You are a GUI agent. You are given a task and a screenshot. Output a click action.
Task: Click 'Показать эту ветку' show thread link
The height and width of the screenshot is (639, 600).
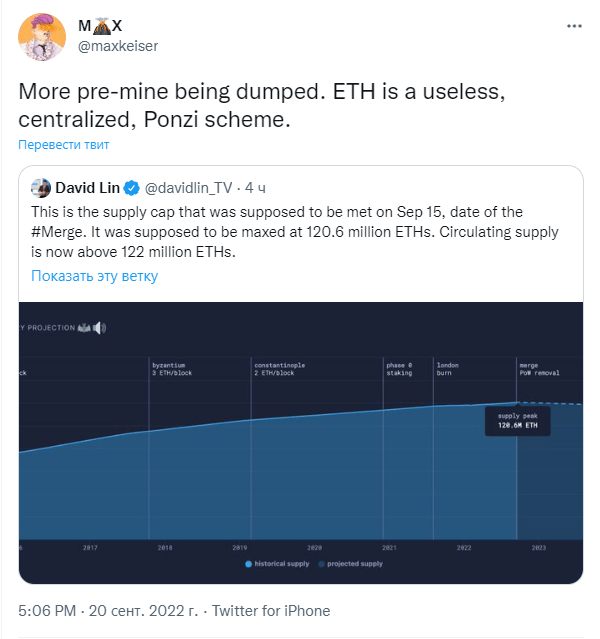[95, 276]
